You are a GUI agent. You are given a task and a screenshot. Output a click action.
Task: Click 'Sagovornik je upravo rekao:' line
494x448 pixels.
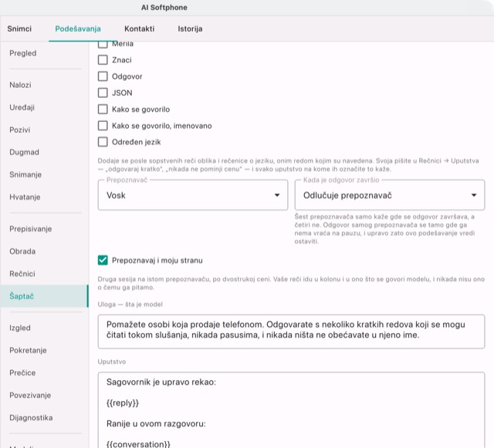pyautogui.click(x=161, y=382)
